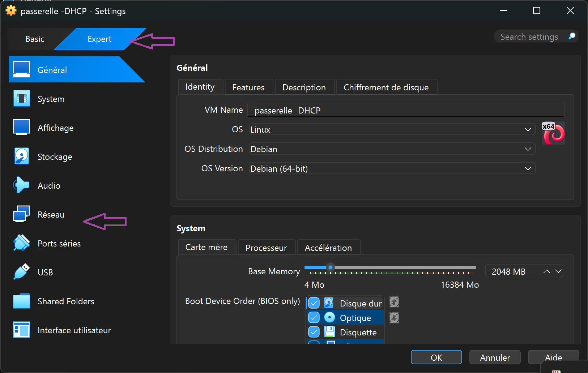Screen dimensions: 588x373
Task: Select the Stockage disk icon
Action: click(x=21, y=157)
